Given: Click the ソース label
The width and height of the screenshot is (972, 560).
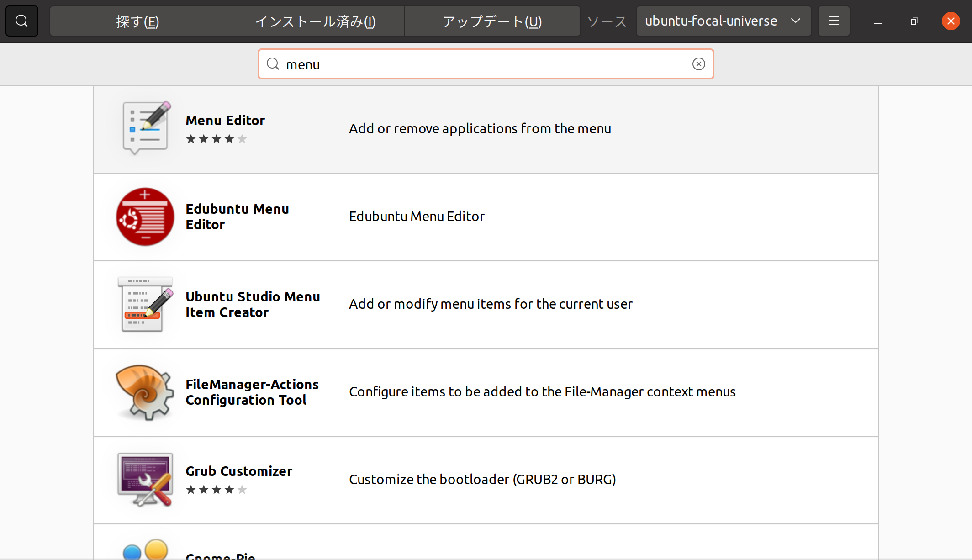Looking at the screenshot, I should 607,21.
